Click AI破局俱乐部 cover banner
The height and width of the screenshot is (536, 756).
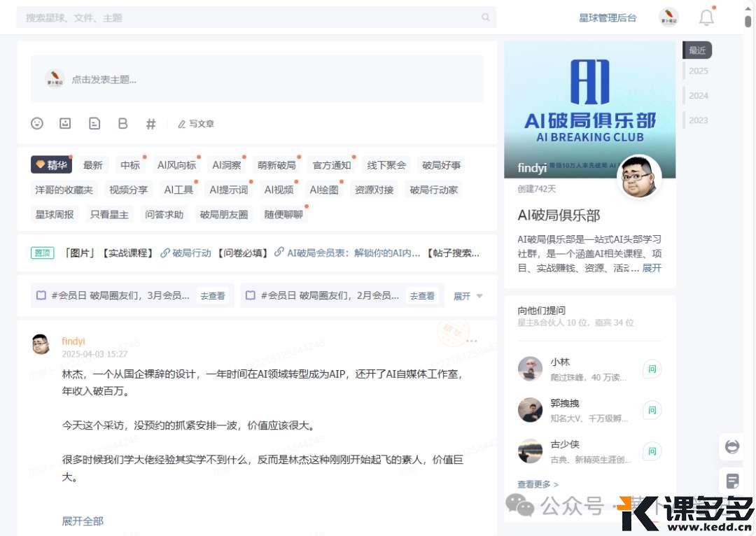[x=589, y=109]
